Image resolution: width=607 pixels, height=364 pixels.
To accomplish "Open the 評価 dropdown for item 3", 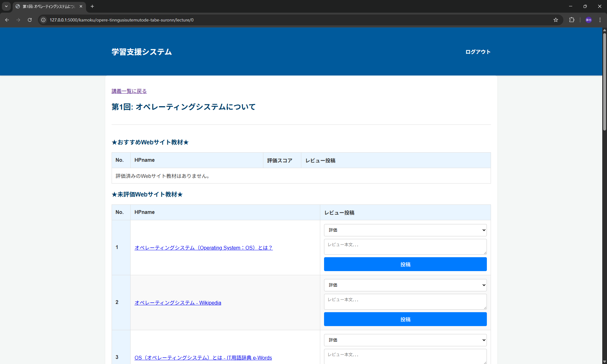I will [405, 340].
